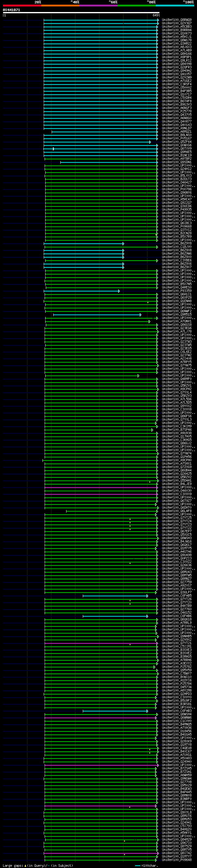Select hit label UniRef100_B7ZSA5
The height and width of the screenshot is (868, 197).
tap(177, 768)
